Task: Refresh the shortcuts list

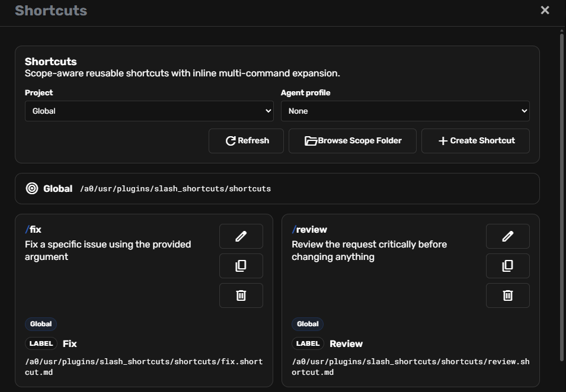Action: (246, 141)
